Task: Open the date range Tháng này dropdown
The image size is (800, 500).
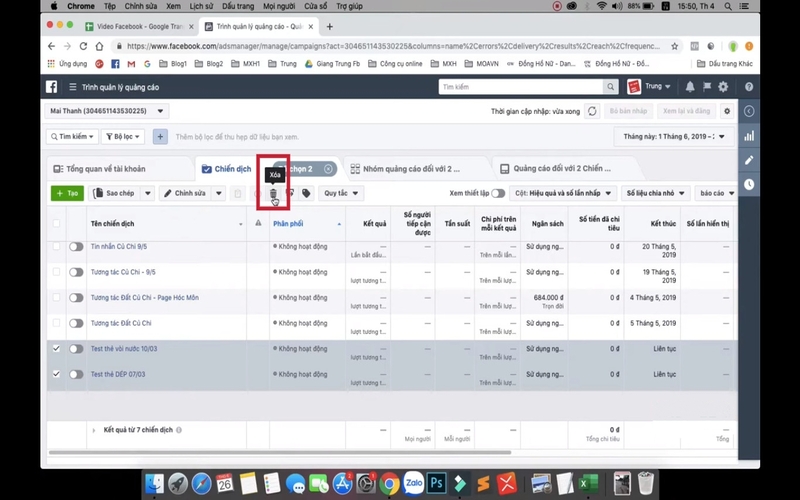Action: click(674, 137)
